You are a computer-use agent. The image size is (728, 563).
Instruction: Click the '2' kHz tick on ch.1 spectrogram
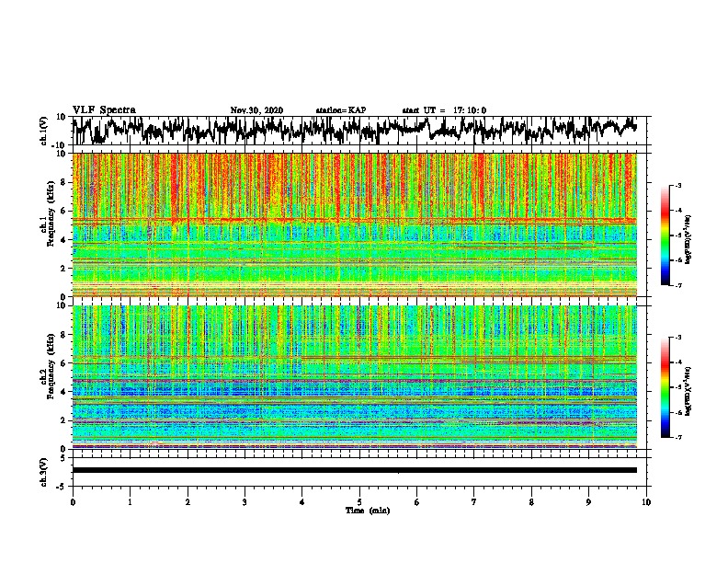pyautogui.click(x=63, y=269)
